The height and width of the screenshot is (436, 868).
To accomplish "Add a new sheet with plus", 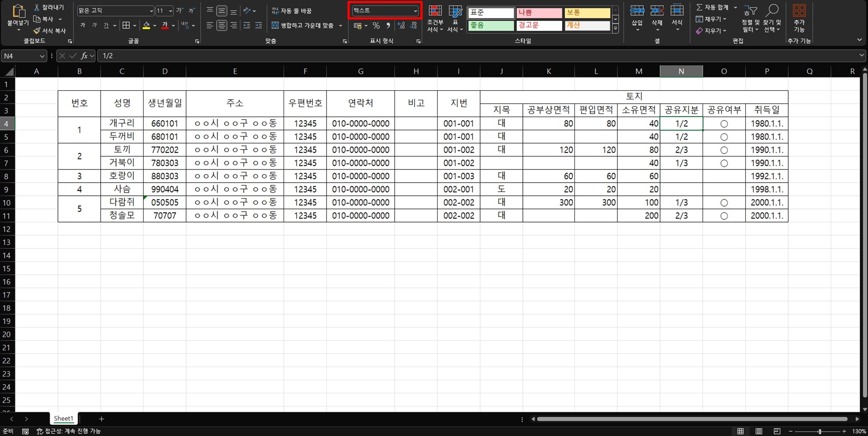I will coord(101,419).
